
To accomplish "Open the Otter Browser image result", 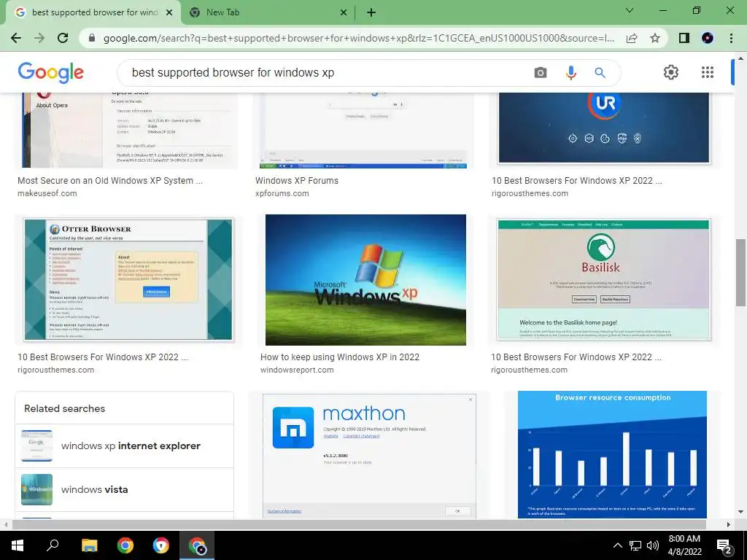I will click(x=128, y=280).
